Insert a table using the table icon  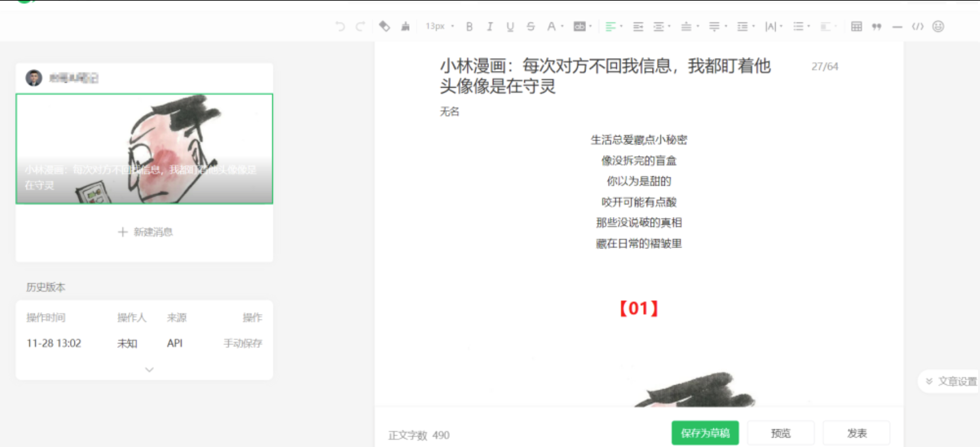click(x=857, y=26)
